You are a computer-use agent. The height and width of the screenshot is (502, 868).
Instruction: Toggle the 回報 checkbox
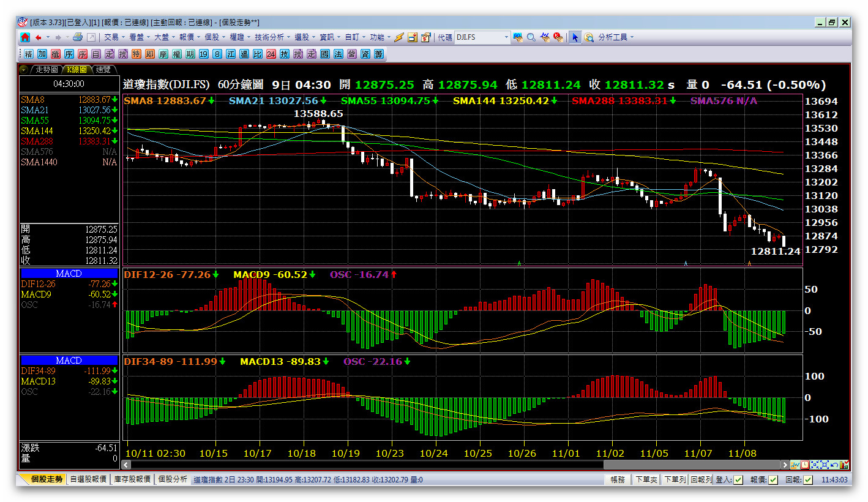[x=808, y=479]
